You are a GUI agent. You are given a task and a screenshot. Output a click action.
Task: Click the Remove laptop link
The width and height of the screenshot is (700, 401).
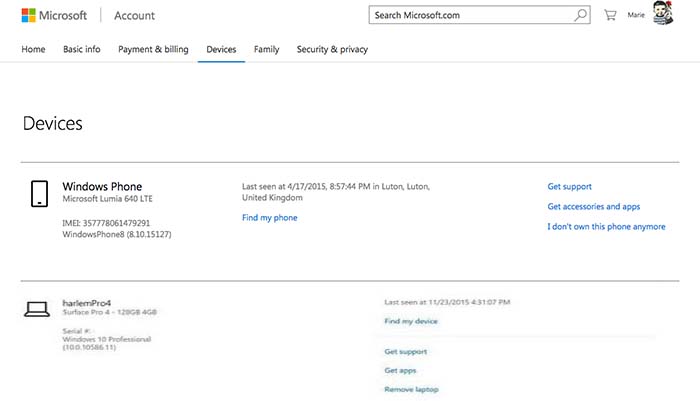pos(412,389)
